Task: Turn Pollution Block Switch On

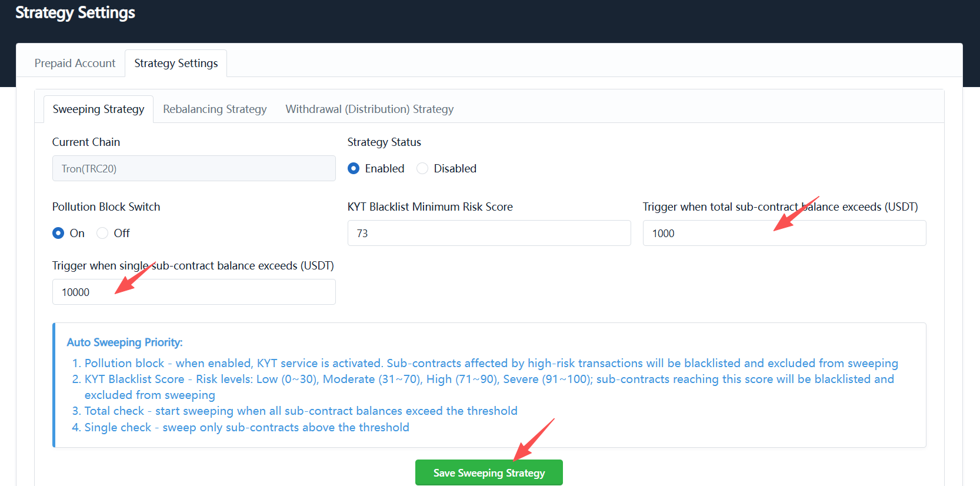Action: 58,233
